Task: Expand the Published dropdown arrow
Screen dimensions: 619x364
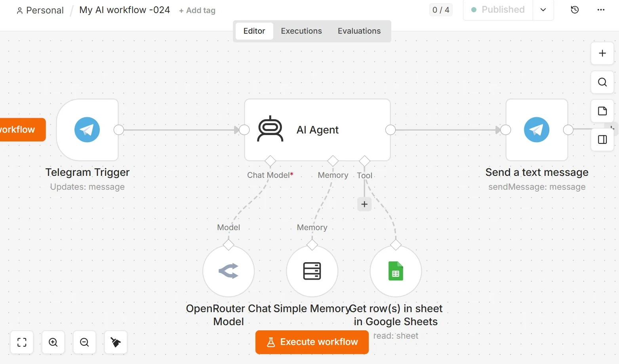Action: tap(543, 10)
